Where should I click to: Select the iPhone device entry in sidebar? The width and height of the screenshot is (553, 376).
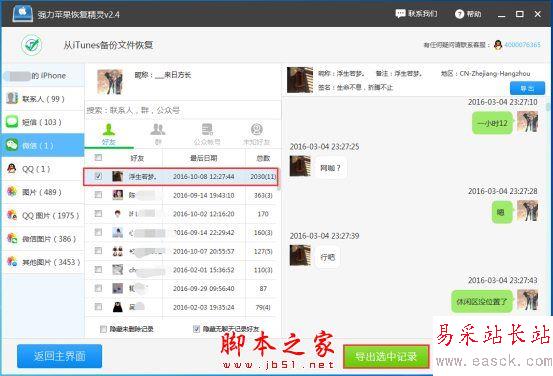[x=43, y=75]
